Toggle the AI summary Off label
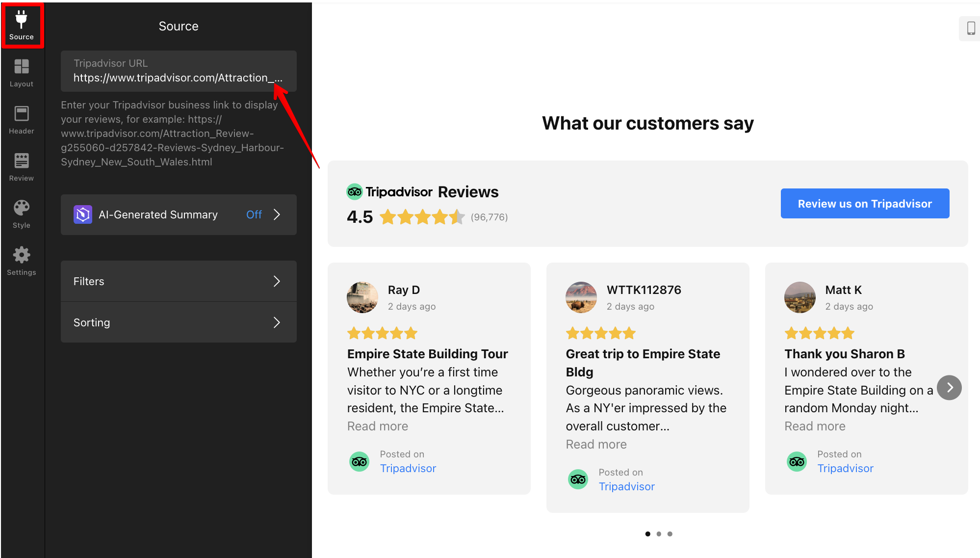Image resolution: width=980 pixels, height=558 pixels. click(254, 214)
